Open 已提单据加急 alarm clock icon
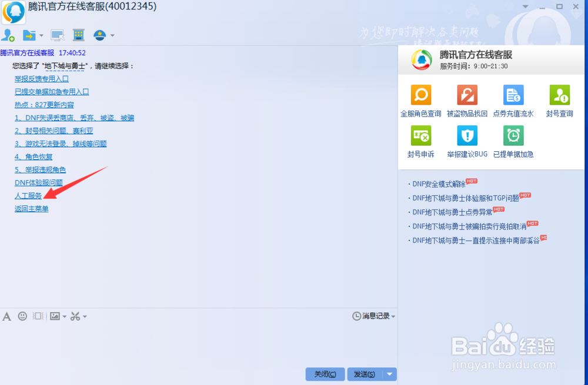 (x=513, y=135)
